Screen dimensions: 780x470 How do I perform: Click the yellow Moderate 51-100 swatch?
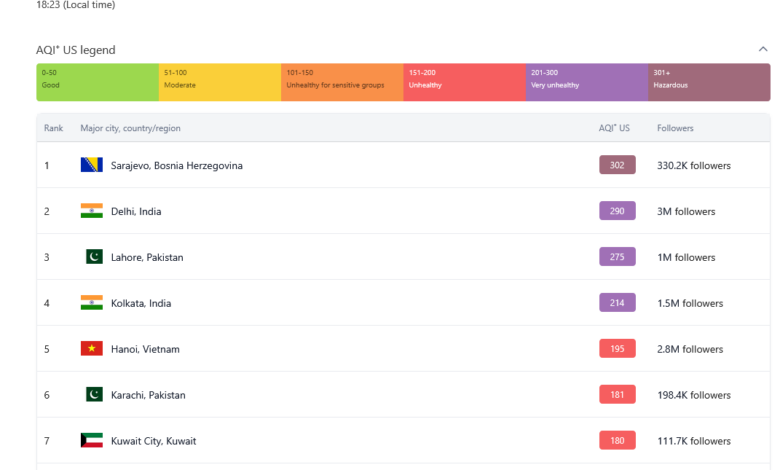click(x=219, y=82)
